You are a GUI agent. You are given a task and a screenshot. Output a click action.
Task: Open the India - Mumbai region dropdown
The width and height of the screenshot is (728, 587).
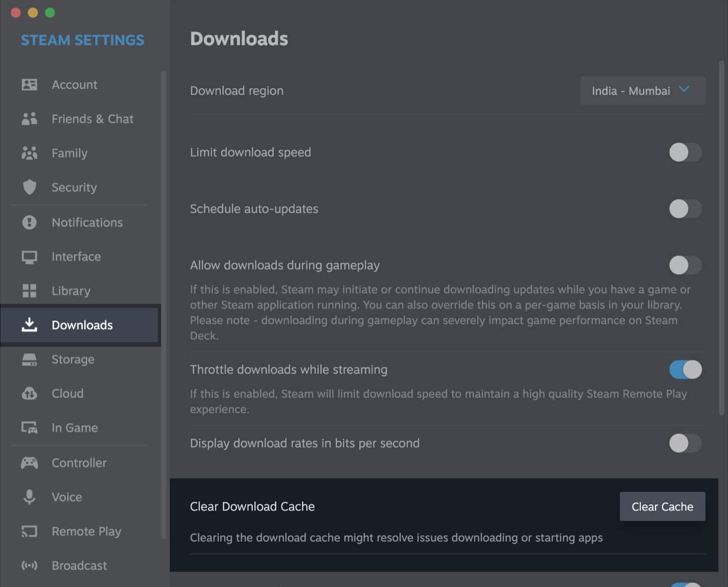pyautogui.click(x=642, y=91)
